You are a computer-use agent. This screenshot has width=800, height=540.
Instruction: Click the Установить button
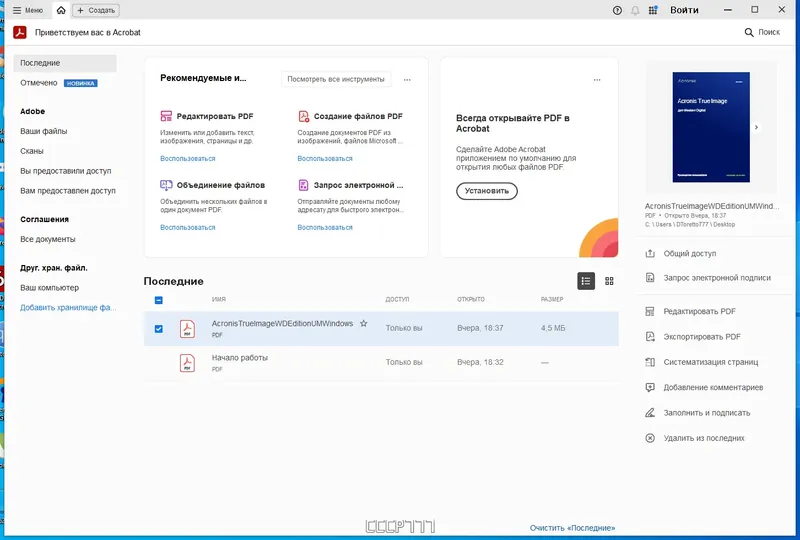tap(487, 191)
